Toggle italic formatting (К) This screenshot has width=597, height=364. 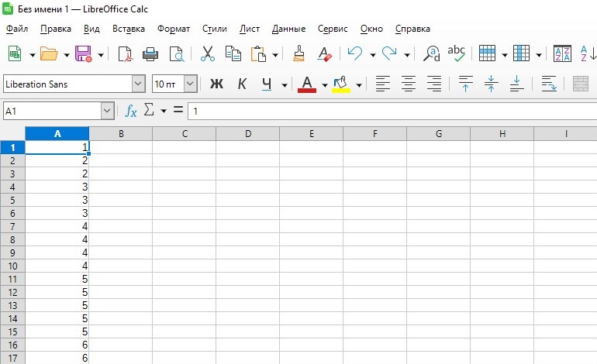click(x=242, y=84)
